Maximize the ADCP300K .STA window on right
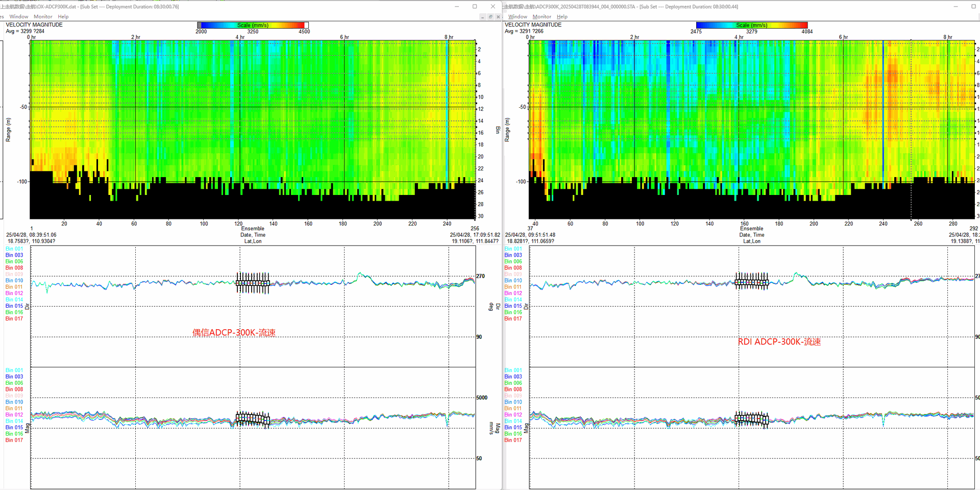Image resolution: width=980 pixels, height=490 pixels. [973, 7]
